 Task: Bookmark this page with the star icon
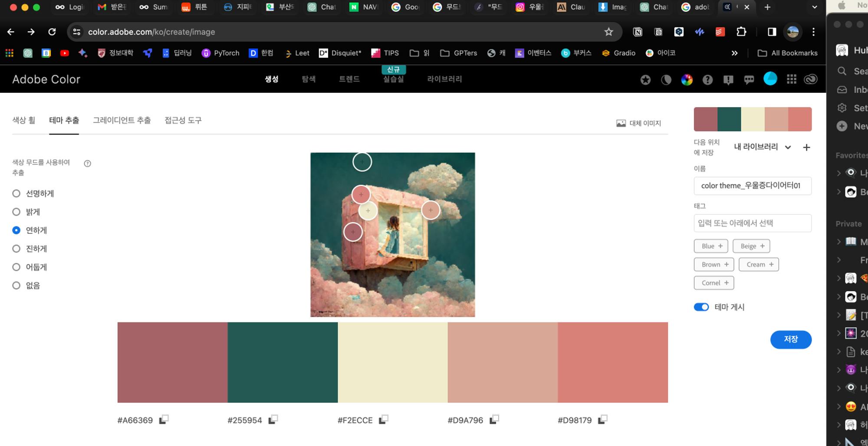click(x=609, y=32)
